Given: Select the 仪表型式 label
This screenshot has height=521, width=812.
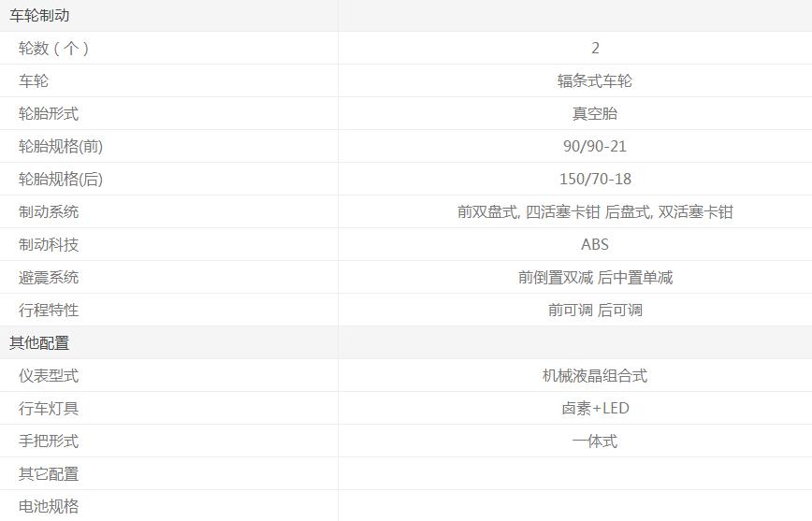Looking at the screenshot, I should (x=49, y=376).
